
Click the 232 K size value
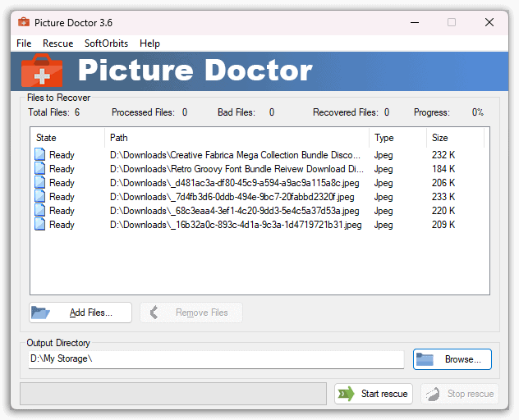coord(443,155)
